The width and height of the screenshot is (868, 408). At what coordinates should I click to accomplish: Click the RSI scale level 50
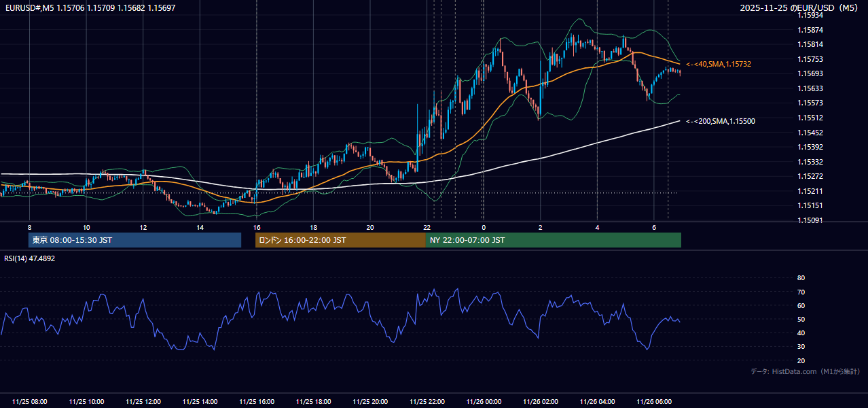[801, 320]
